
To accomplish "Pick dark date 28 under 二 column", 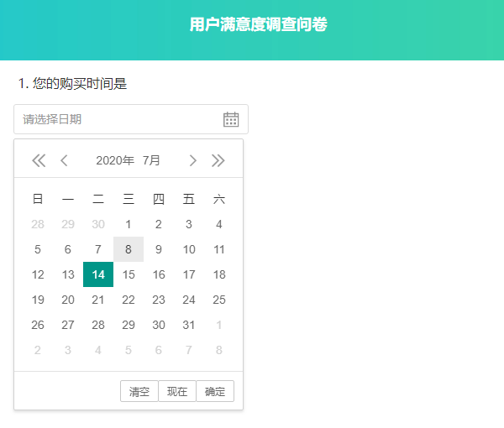I will point(98,325).
